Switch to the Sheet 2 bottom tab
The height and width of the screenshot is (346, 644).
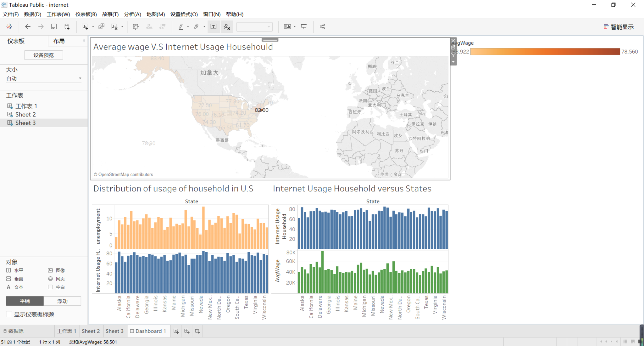[91, 331]
